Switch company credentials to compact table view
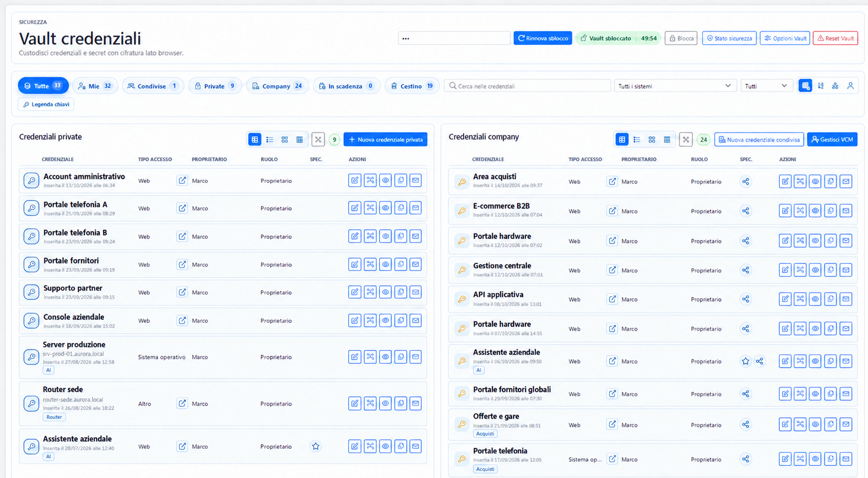The height and width of the screenshot is (478, 868). 667,139
